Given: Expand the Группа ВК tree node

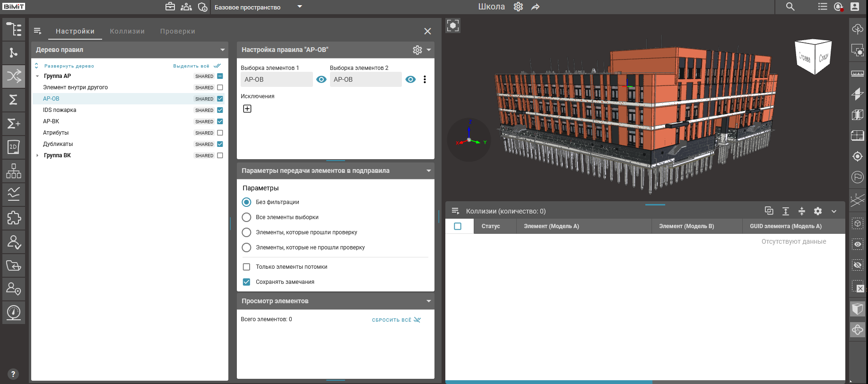Looking at the screenshot, I should [37, 155].
